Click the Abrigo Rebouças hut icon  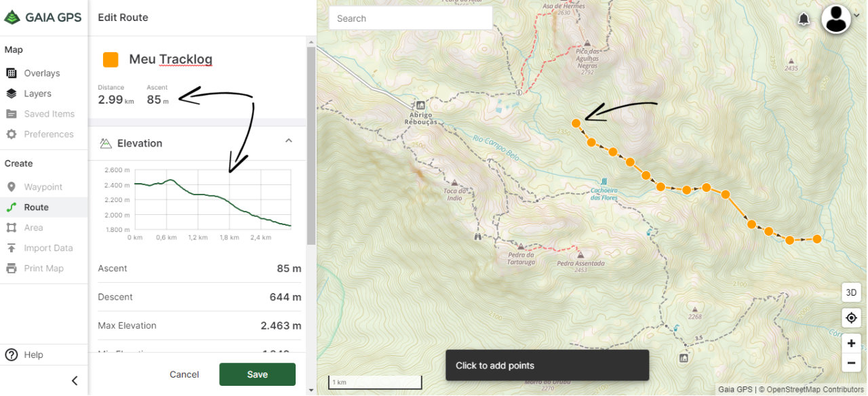[x=420, y=105]
